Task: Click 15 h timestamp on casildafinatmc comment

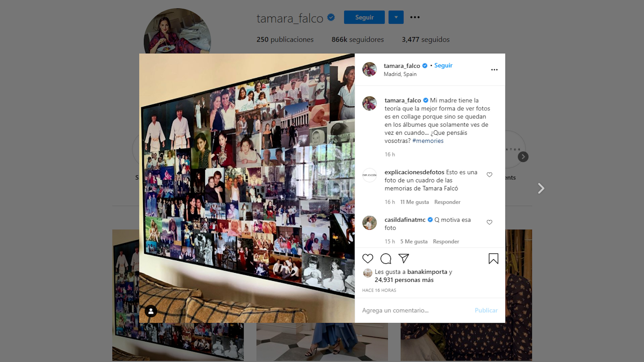Action: pos(390,242)
